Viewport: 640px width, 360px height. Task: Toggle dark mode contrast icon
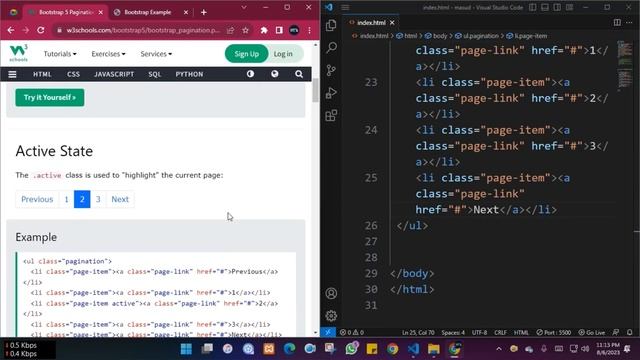250,74
